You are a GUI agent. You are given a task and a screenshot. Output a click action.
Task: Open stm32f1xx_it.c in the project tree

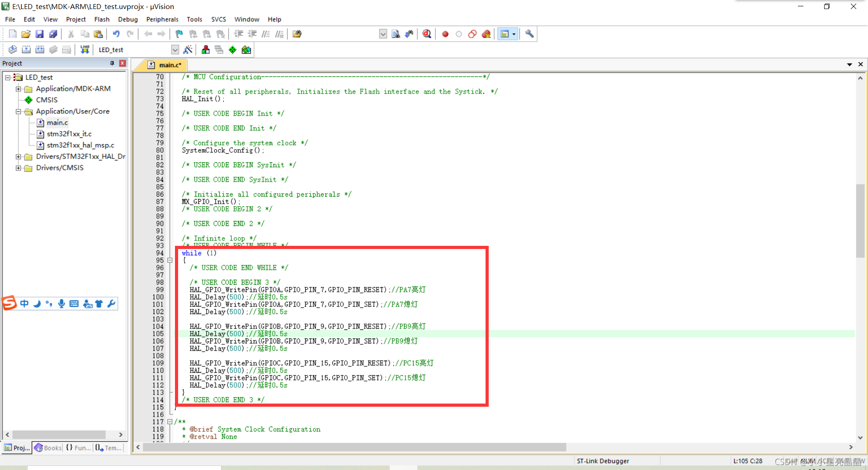(x=69, y=134)
